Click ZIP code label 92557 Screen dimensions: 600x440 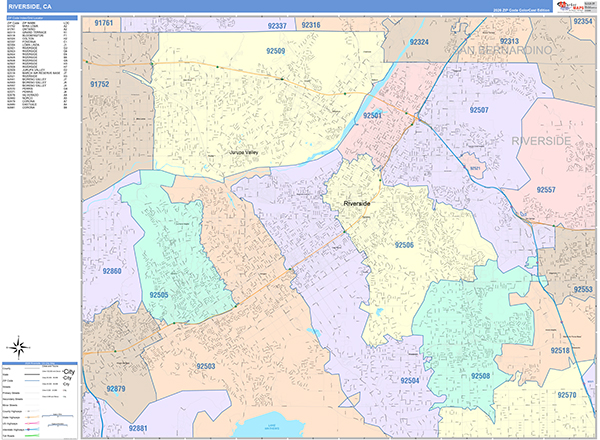546,190
